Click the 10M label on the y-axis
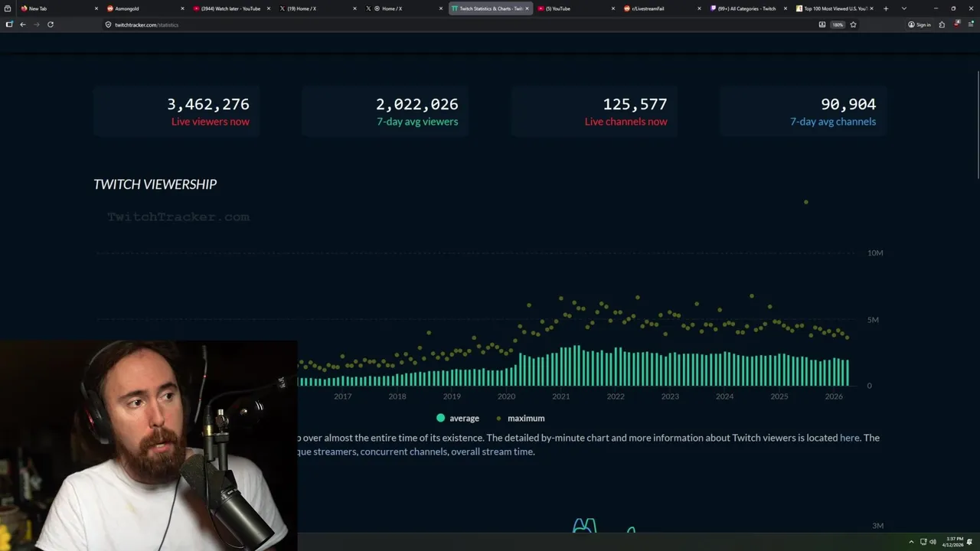This screenshot has height=551, width=980. 875,253
